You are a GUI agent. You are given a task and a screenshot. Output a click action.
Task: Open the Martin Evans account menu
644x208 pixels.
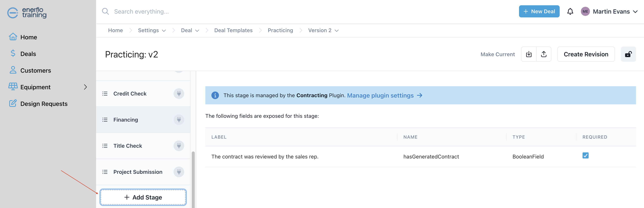pyautogui.click(x=609, y=12)
